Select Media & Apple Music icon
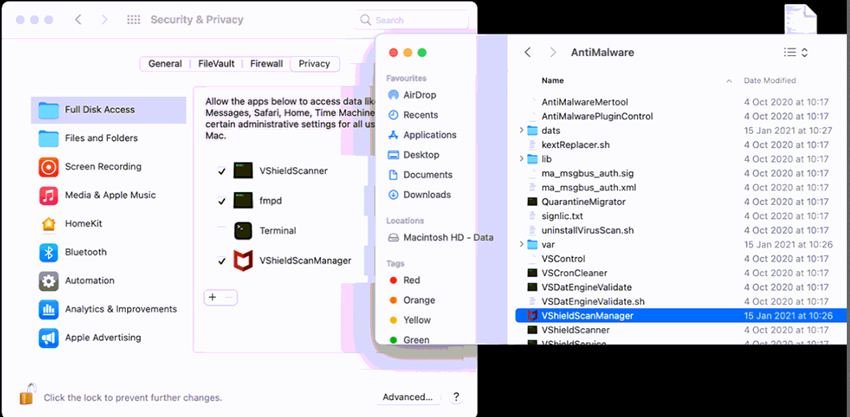 click(x=48, y=195)
